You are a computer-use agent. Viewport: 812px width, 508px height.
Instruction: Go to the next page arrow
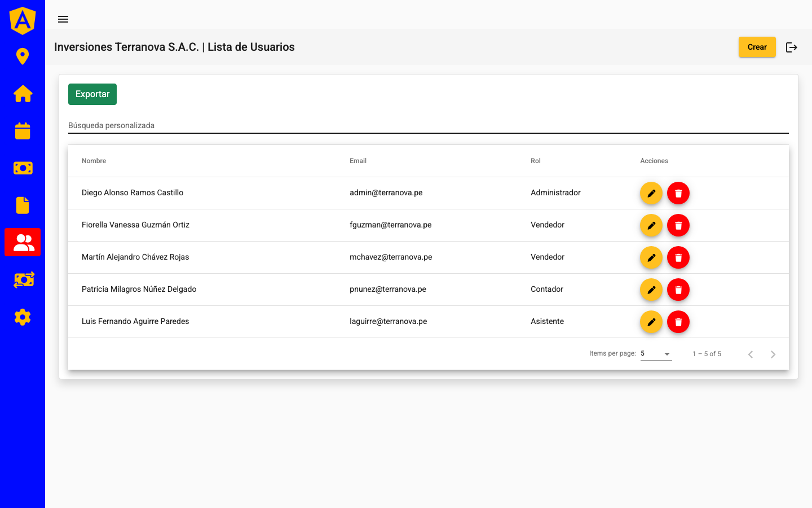pos(773,354)
